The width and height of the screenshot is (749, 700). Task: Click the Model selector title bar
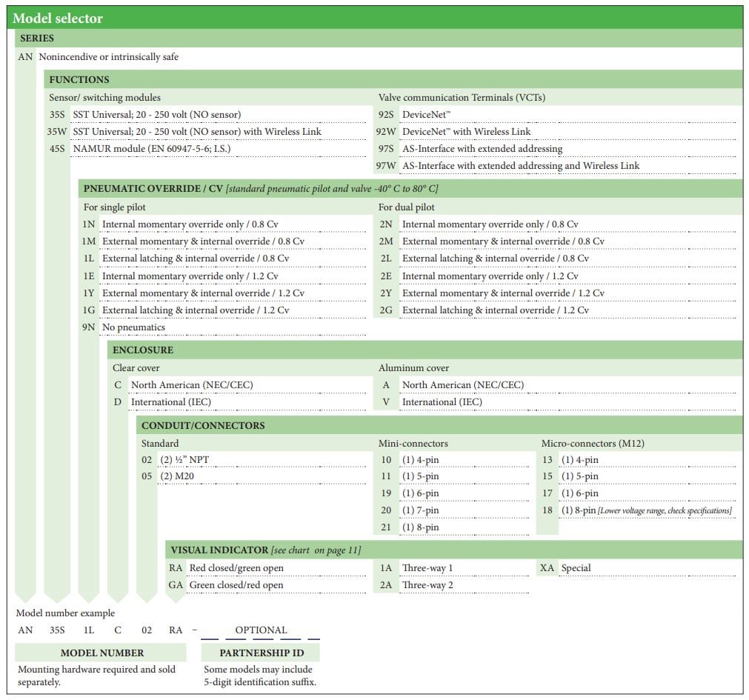point(374,18)
